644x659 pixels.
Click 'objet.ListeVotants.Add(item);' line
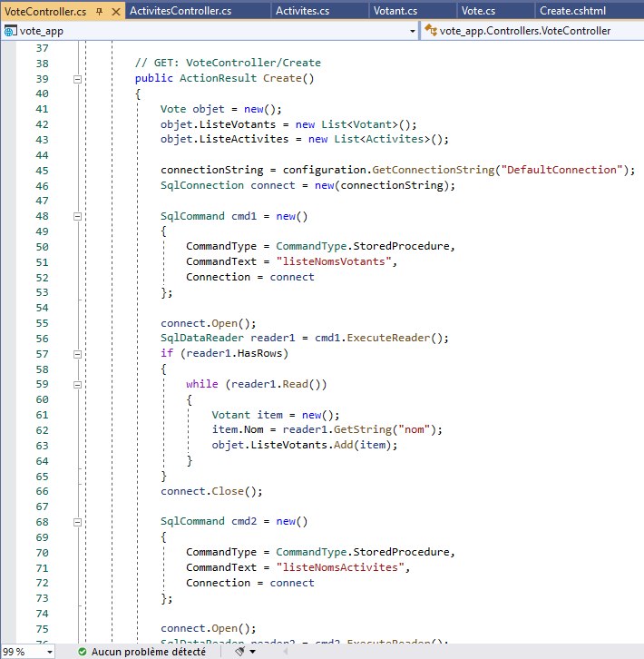305,445
